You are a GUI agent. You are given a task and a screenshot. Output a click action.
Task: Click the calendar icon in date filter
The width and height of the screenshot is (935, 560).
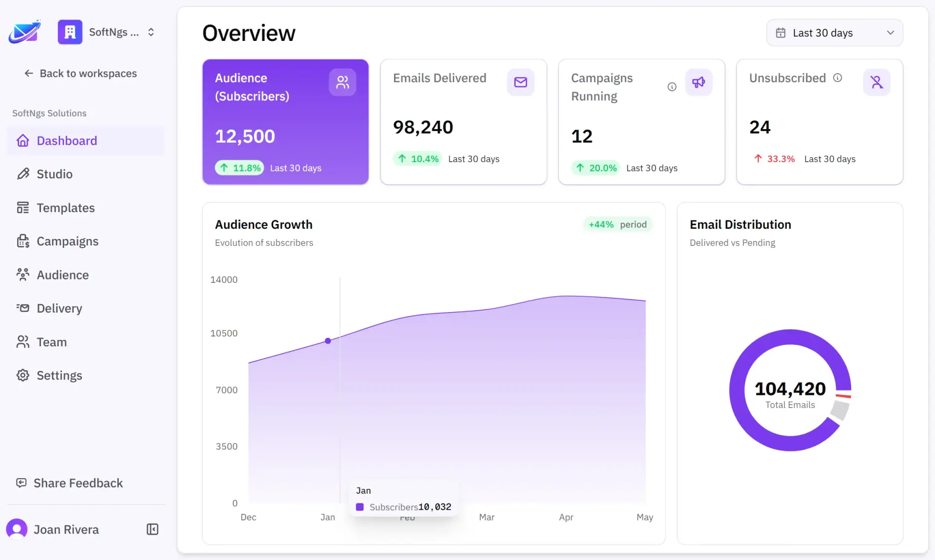[781, 33]
